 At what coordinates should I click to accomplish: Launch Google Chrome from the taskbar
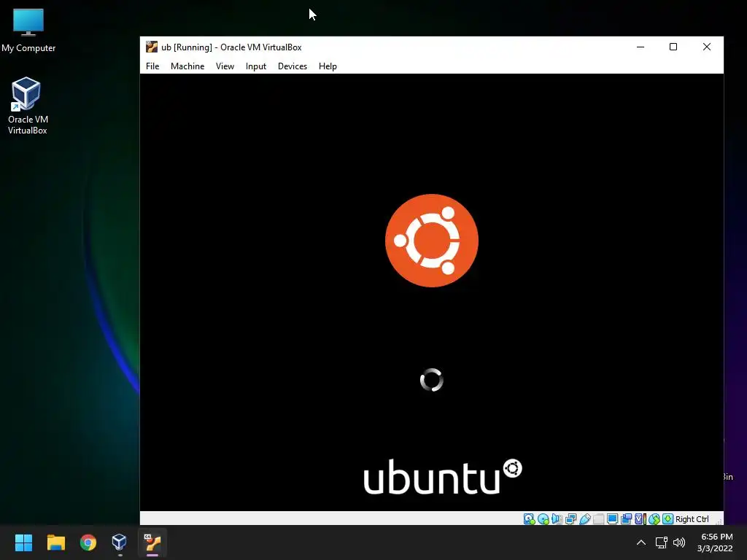click(88, 542)
